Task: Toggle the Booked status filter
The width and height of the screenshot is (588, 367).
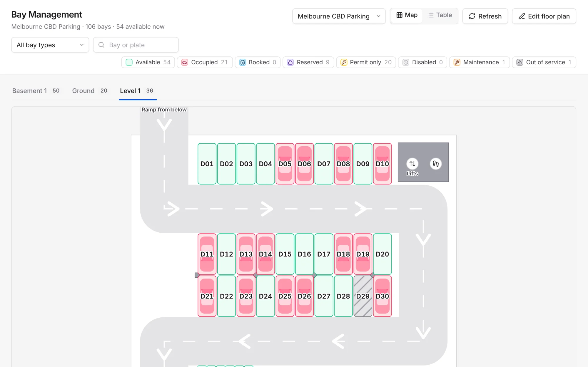Action: [x=258, y=62]
